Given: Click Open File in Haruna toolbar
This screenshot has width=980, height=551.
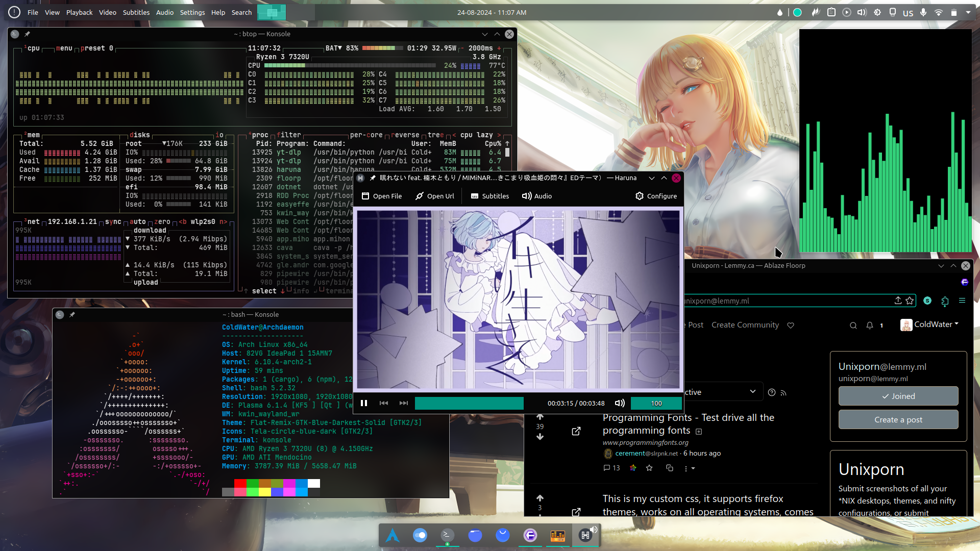Looking at the screenshot, I should [382, 196].
